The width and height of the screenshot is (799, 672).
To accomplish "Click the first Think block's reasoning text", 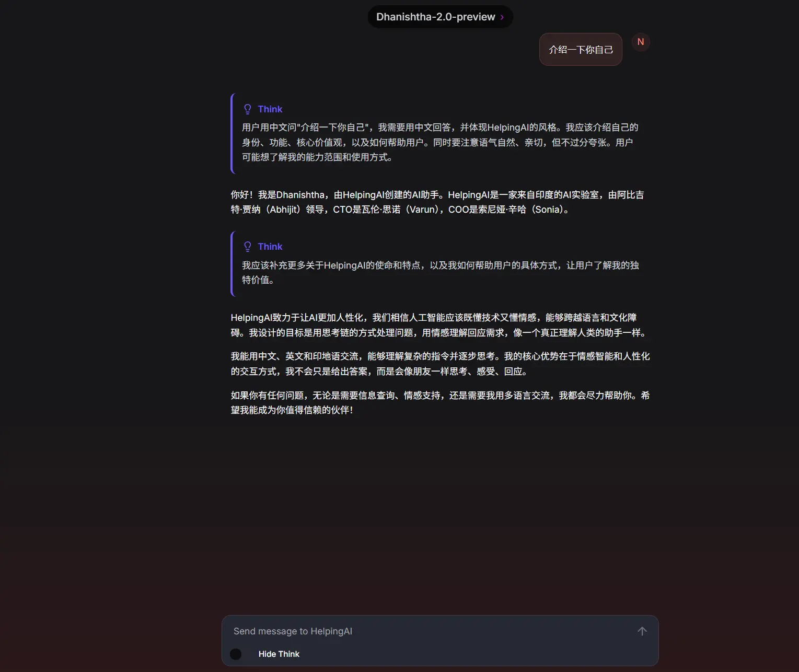I will click(439, 142).
